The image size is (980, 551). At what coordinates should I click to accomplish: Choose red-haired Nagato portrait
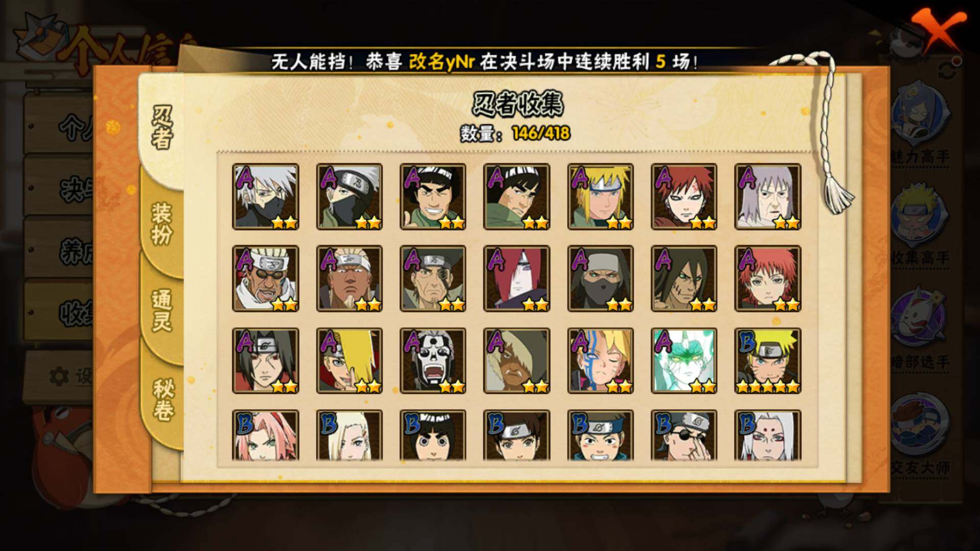click(x=517, y=279)
